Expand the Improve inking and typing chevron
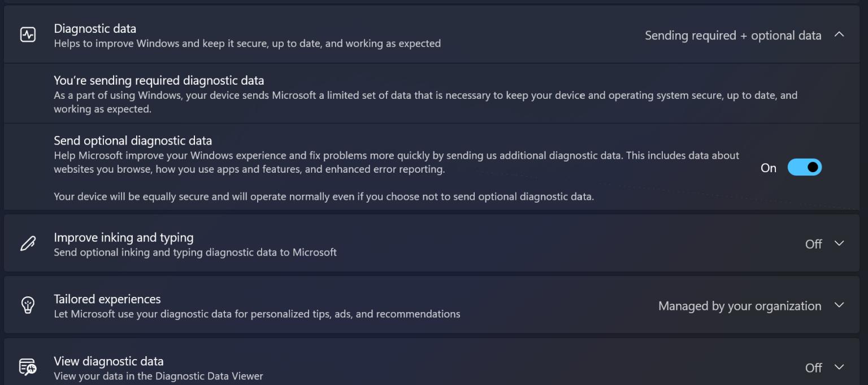868x385 pixels. click(839, 243)
